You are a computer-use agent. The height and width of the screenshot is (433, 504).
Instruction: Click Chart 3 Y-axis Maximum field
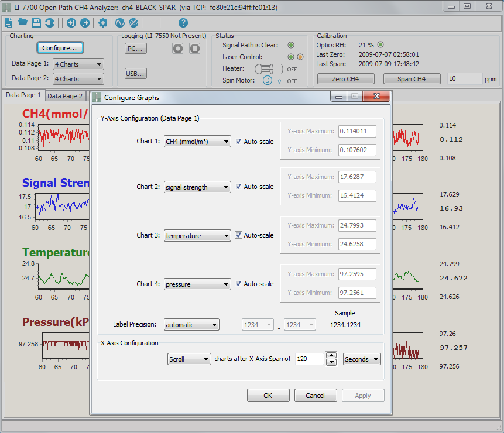click(x=357, y=225)
